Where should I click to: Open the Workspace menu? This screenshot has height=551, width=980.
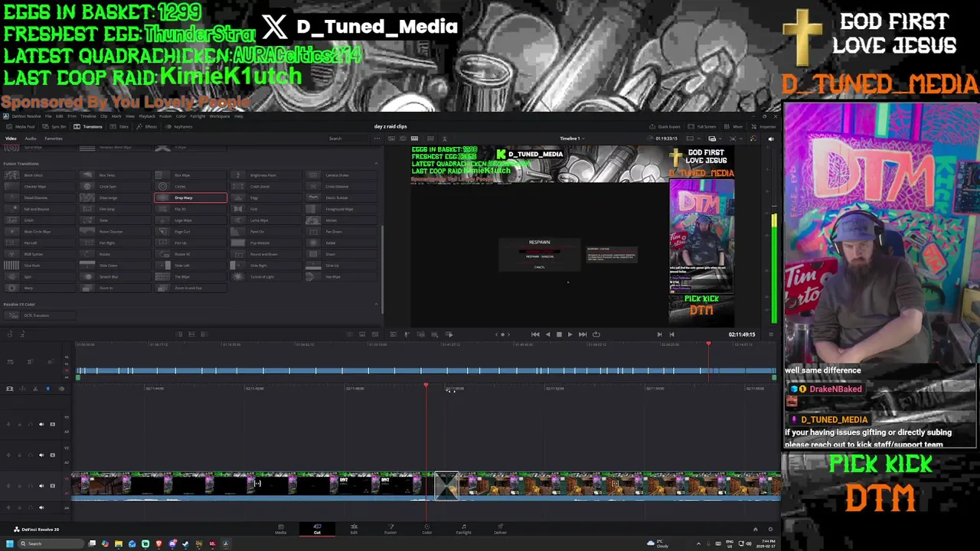pos(220,116)
